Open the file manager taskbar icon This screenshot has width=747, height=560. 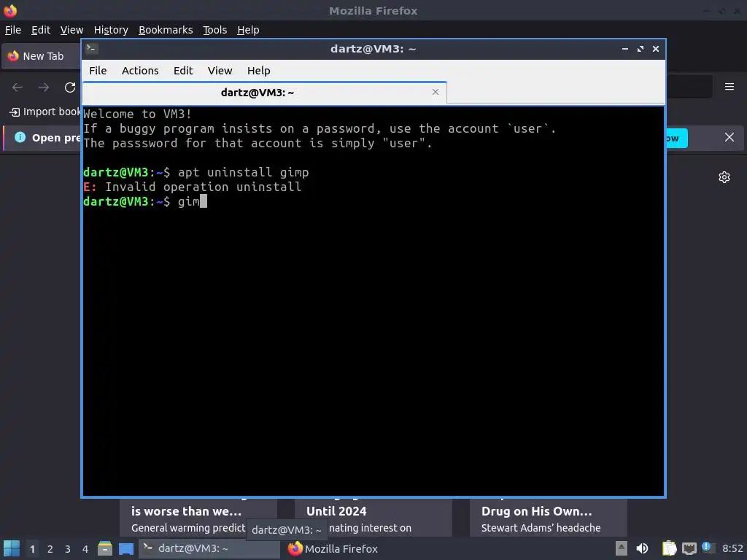coord(105,548)
